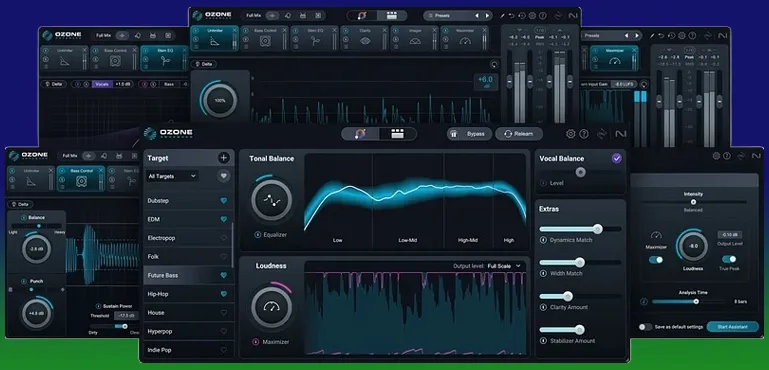Toggle the Maximizer power under Loudness knob
Viewport: 769px width, 370px height.
click(x=256, y=342)
